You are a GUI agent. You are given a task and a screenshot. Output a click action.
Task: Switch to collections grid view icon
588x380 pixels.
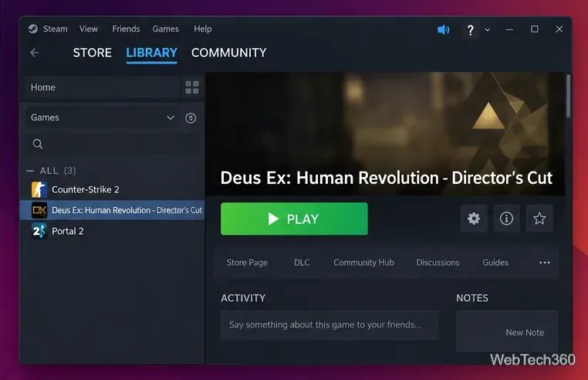click(192, 87)
